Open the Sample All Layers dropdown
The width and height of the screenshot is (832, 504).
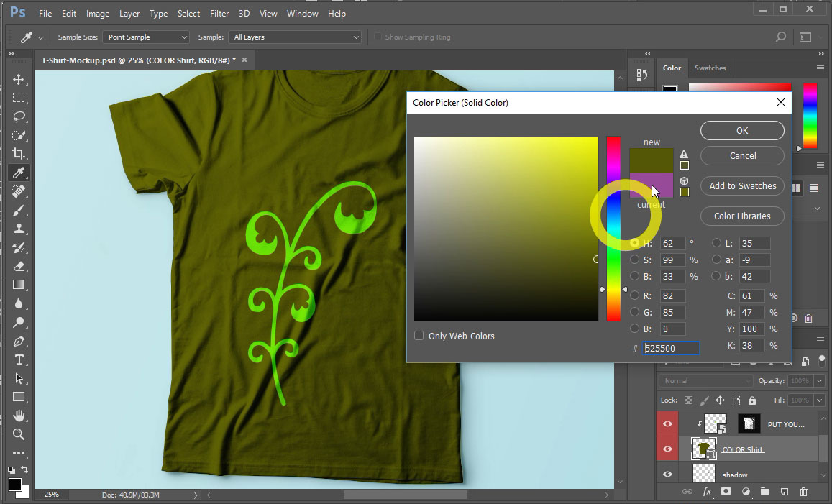click(295, 37)
